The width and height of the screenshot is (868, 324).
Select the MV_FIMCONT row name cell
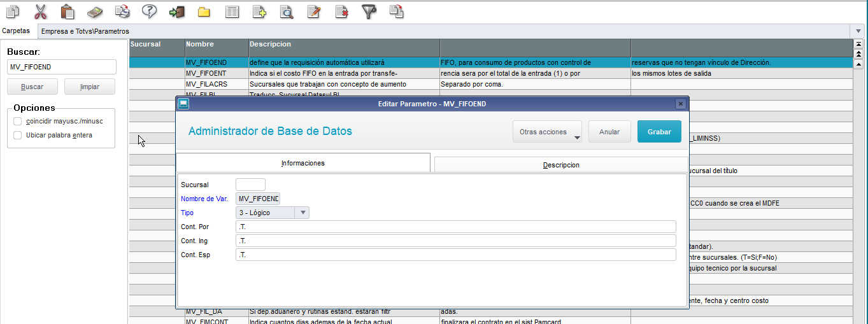tap(217, 321)
